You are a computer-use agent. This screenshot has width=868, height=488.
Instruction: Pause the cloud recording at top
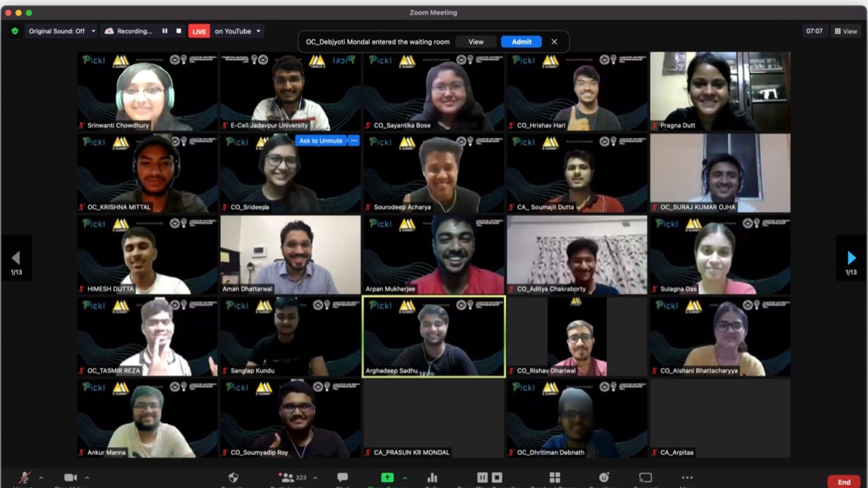click(x=165, y=31)
